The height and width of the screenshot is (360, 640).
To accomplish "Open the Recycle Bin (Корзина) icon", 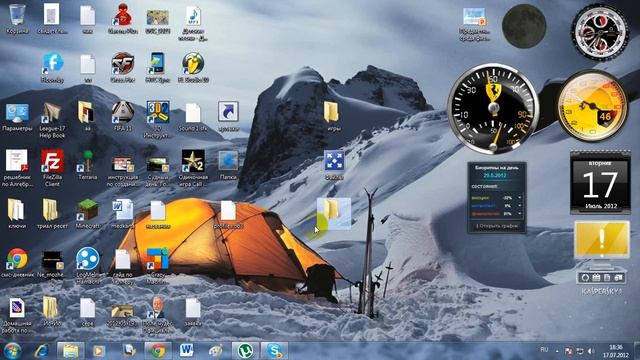I will (17, 18).
